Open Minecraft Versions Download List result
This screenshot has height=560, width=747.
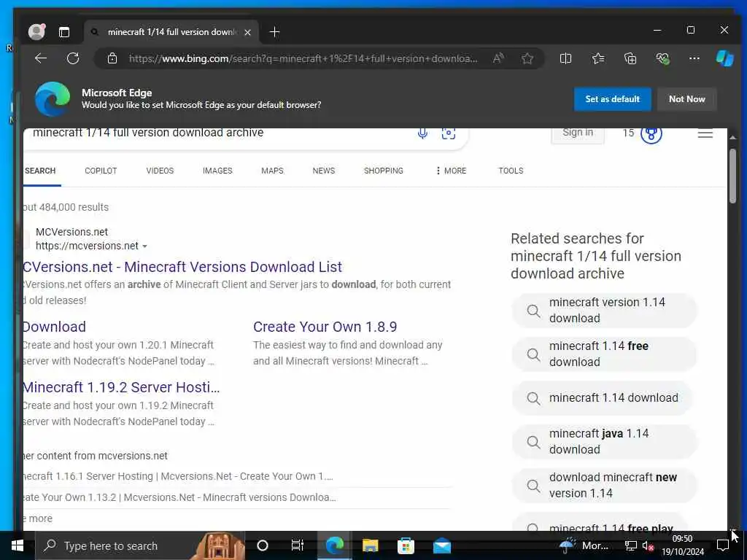coord(182,267)
